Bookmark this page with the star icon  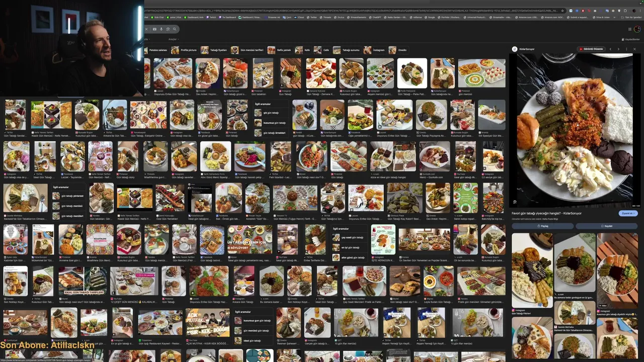562,11
